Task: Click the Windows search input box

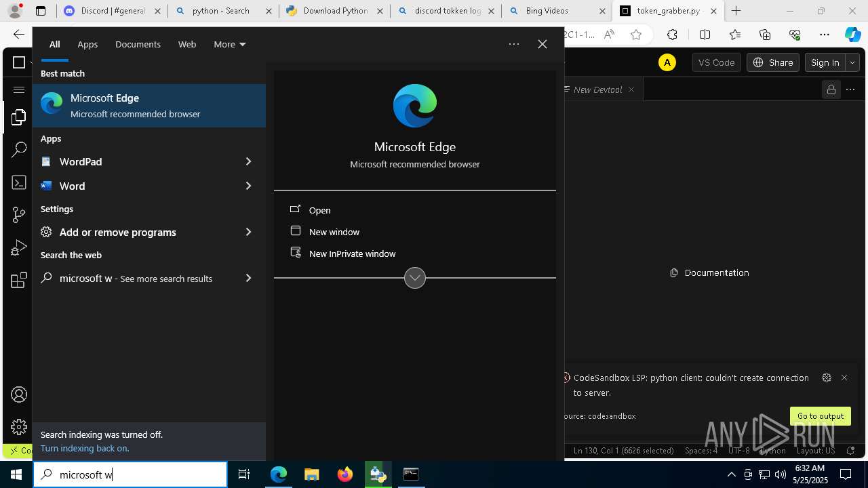Action: tap(130, 474)
